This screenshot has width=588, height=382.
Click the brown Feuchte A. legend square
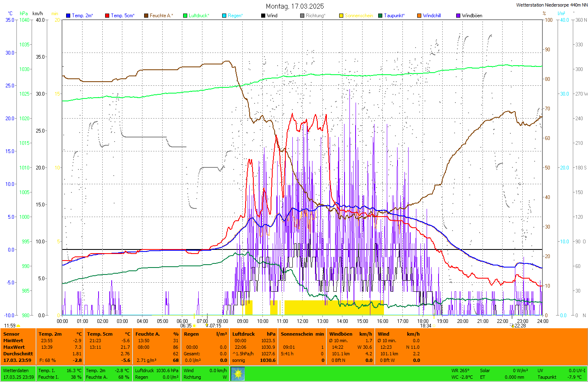(146, 16)
